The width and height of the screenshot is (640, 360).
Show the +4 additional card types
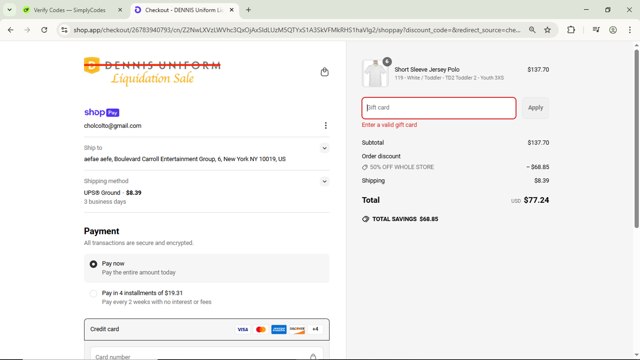pyautogui.click(x=315, y=329)
